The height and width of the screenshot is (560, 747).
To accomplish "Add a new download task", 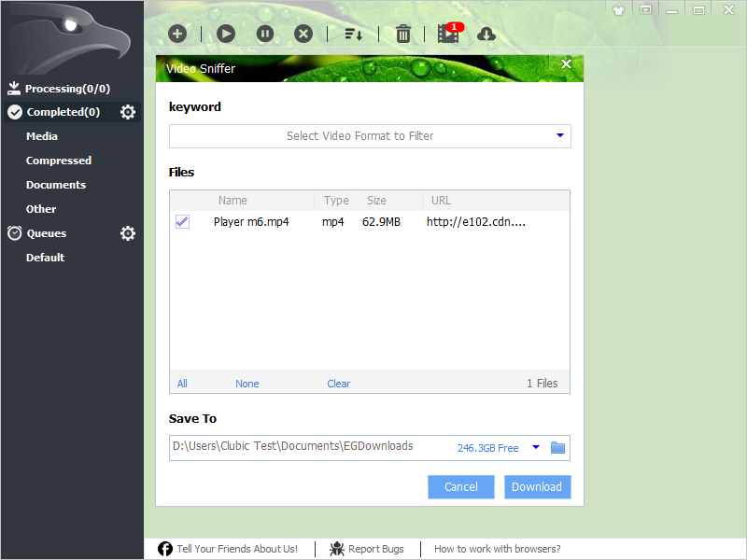I will (177, 34).
